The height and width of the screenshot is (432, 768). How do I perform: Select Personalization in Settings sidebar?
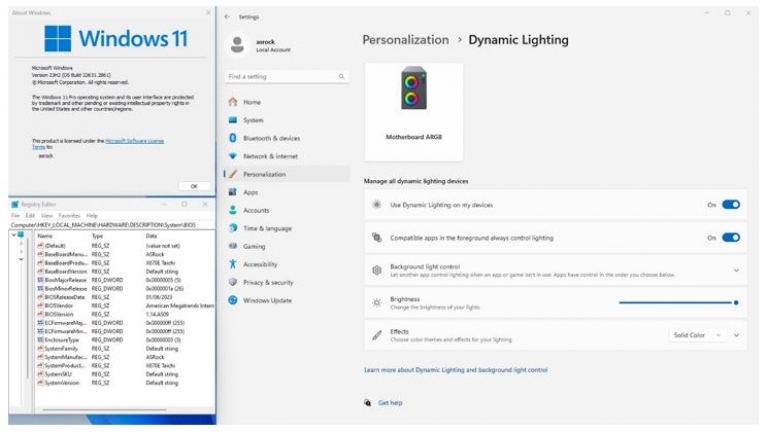click(287, 174)
